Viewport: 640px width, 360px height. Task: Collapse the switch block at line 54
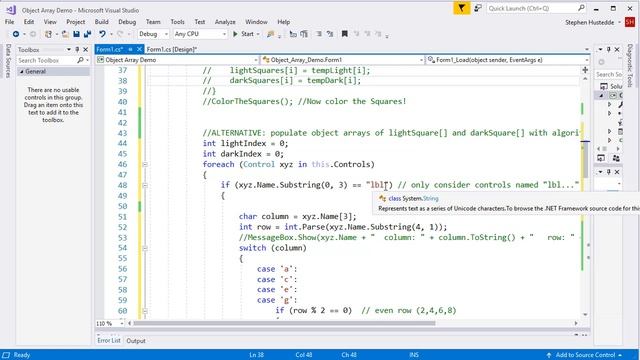point(144,248)
